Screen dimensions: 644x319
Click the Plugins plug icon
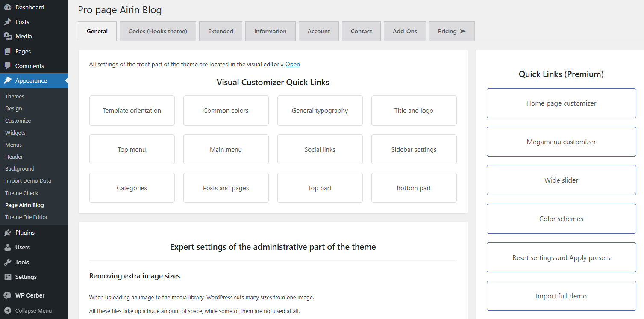tap(8, 233)
